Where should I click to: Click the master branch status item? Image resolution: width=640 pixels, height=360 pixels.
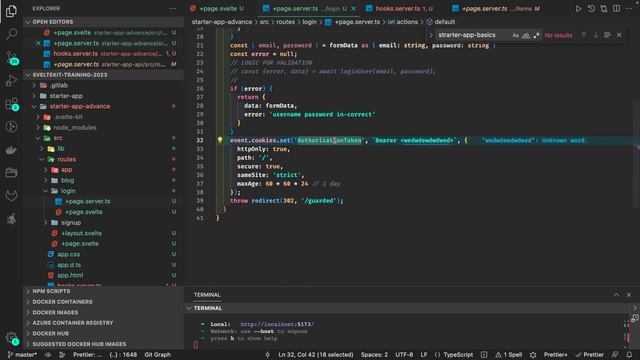coord(22,355)
